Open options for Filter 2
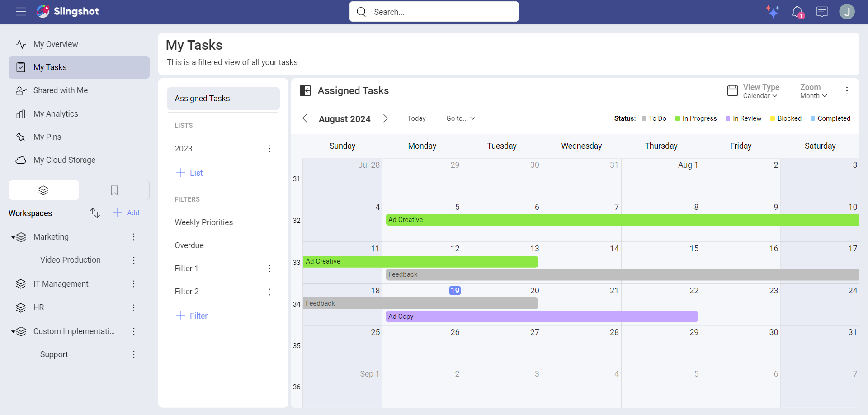 point(269,292)
